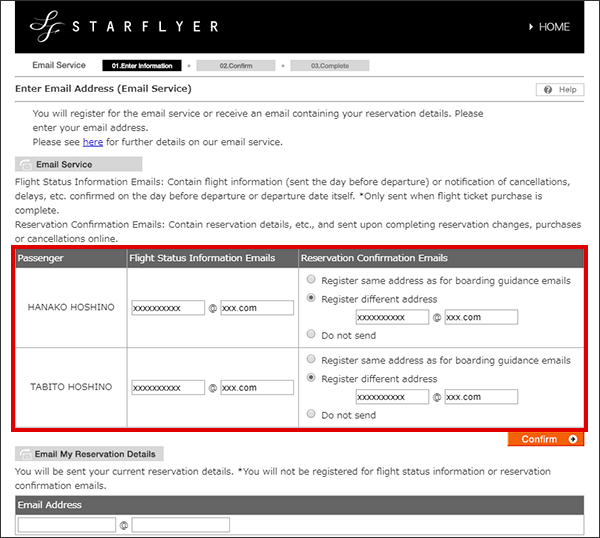The image size is (600, 538).
Task: Select 'Register same address' for Tabito Hoshino
Action: [x=314, y=360]
